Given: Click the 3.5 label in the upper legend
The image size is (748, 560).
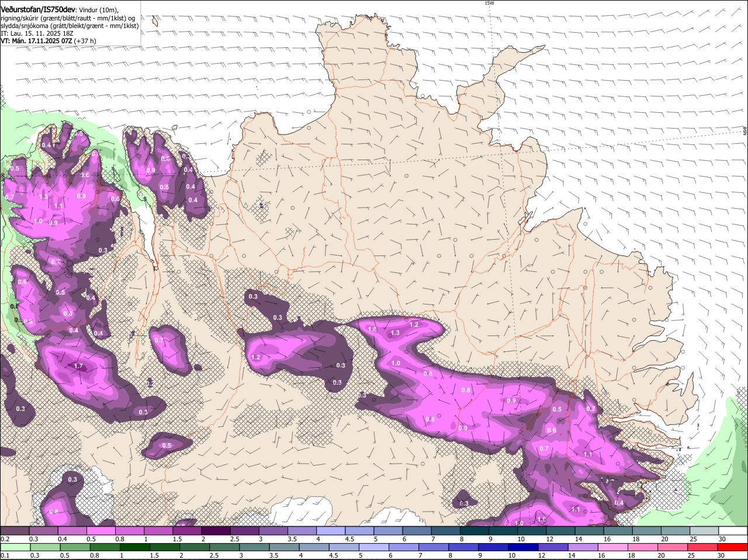Looking at the screenshot, I should [292, 539].
